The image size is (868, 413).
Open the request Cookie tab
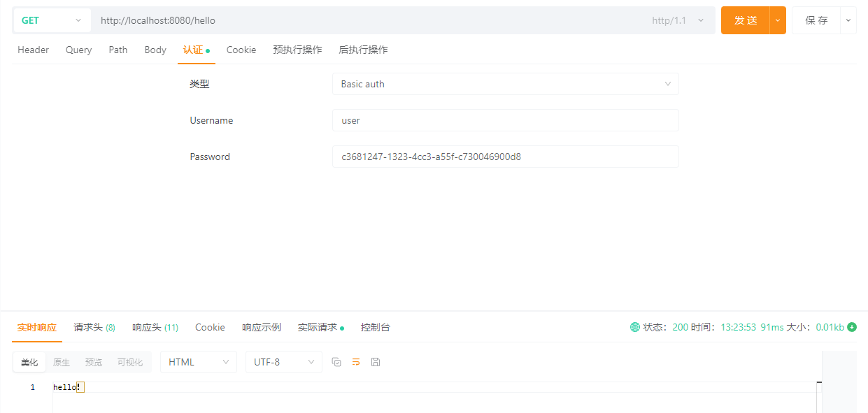[x=241, y=50]
